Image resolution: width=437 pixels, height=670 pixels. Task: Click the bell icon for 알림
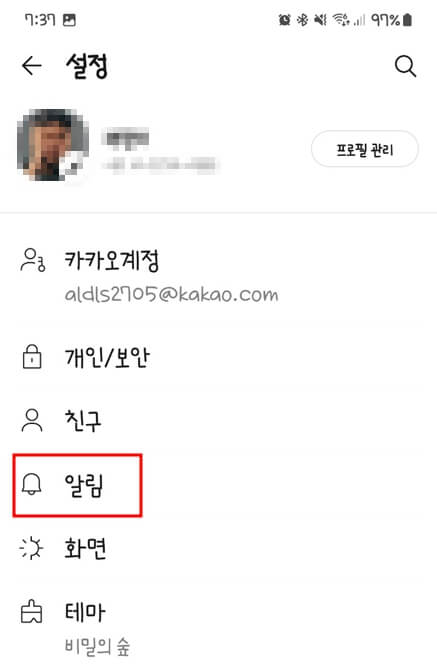coord(32,485)
